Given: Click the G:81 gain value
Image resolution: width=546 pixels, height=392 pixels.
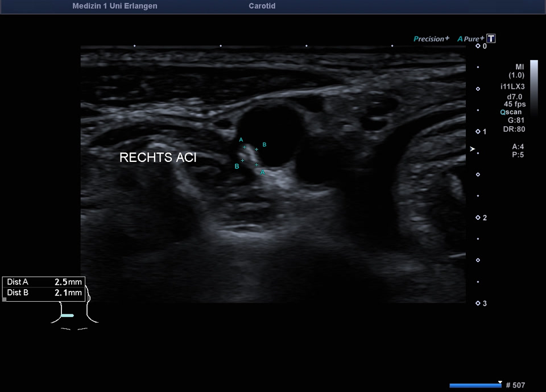Looking at the screenshot, I should pos(516,120).
